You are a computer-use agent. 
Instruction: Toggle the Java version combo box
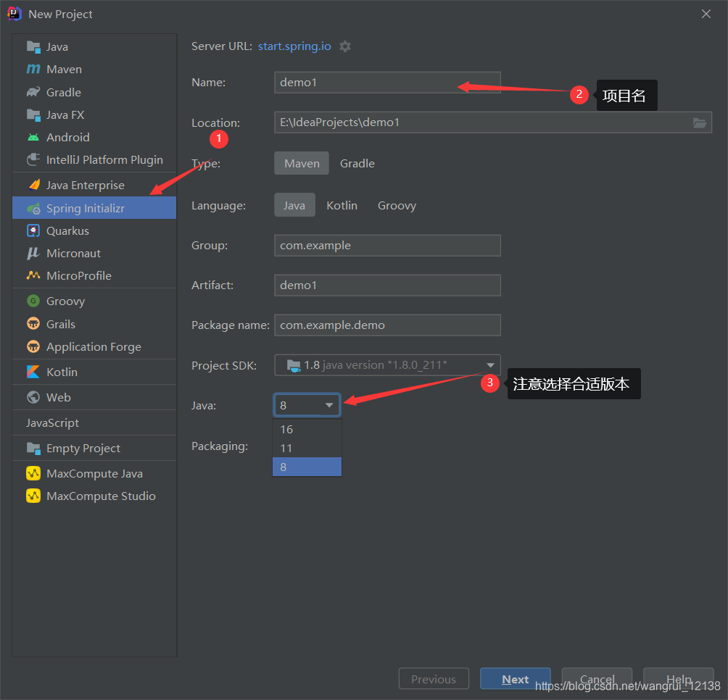click(307, 405)
